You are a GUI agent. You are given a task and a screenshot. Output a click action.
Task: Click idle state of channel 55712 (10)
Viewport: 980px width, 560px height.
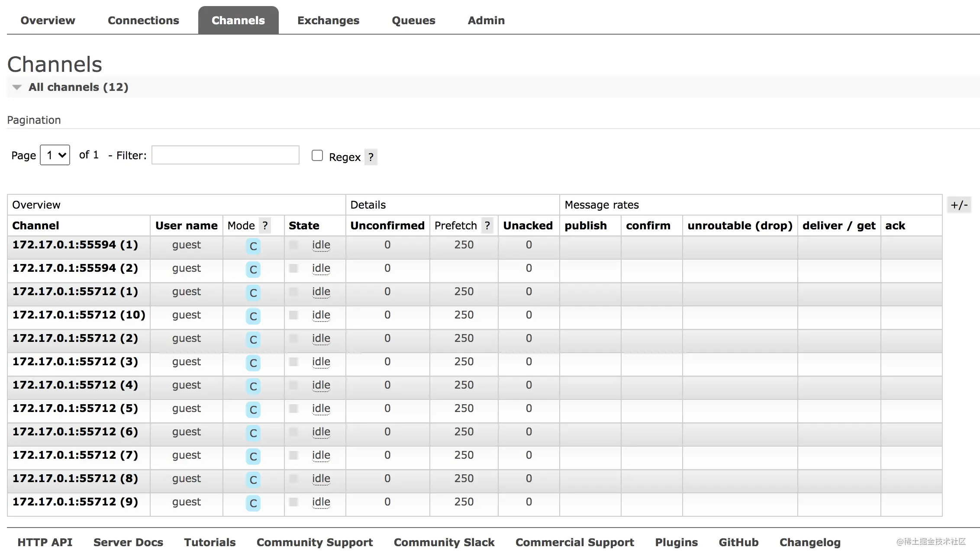coord(321,315)
